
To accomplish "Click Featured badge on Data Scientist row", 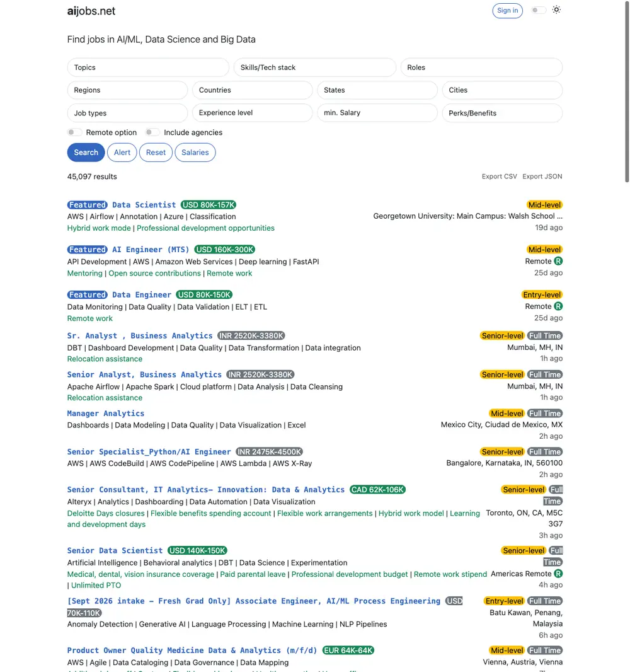I will 88,205.
